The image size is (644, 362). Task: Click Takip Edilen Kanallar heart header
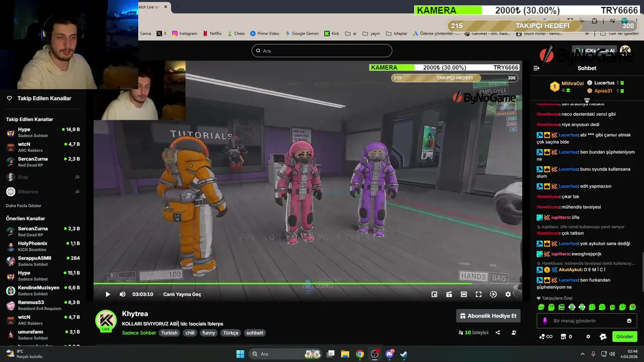[39, 99]
